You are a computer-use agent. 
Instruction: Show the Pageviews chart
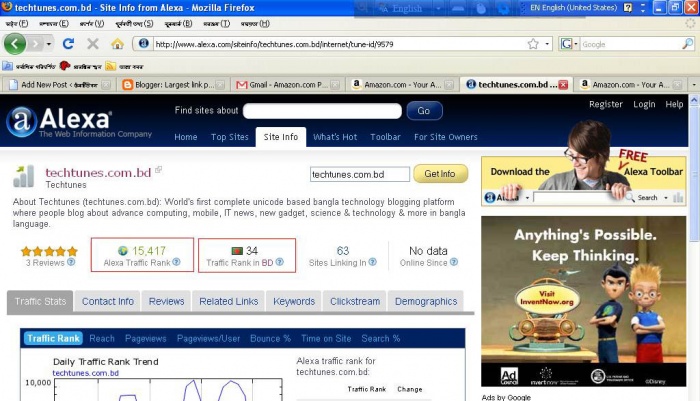tap(146, 338)
